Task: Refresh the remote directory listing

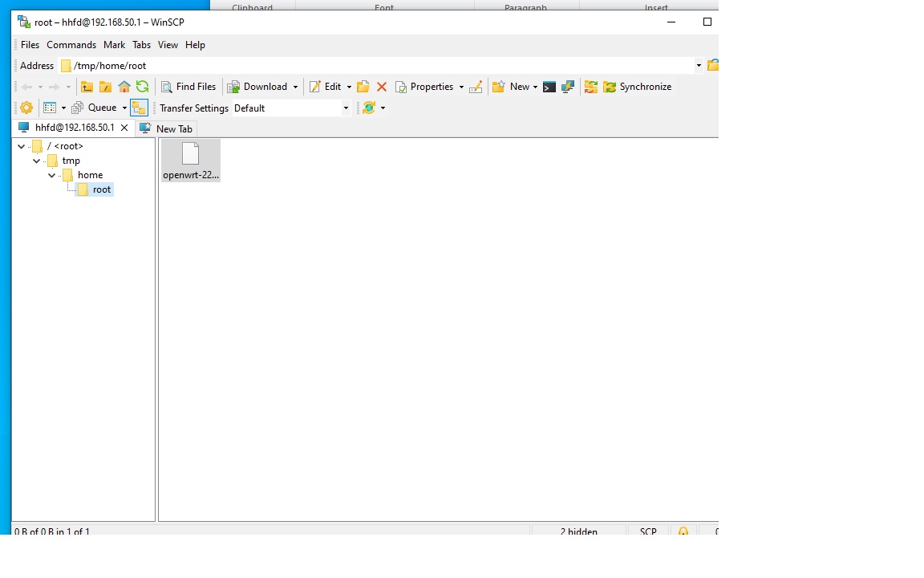Action: [x=143, y=86]
